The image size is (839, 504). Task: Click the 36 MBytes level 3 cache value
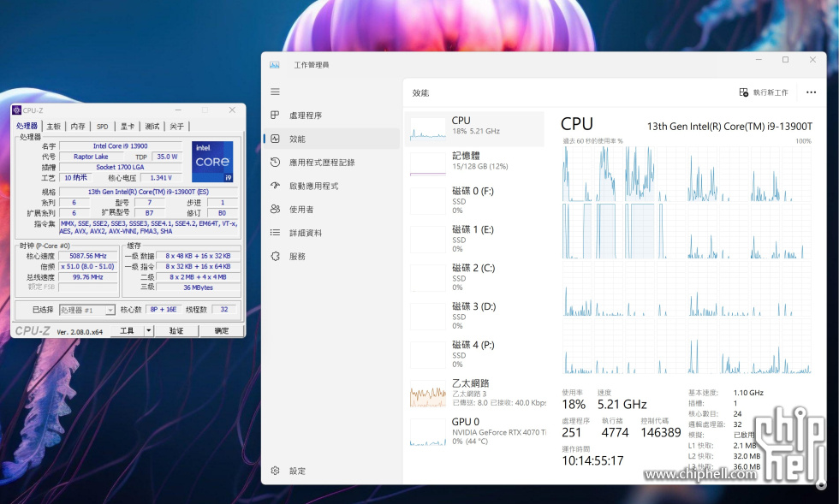coord(198,288)
